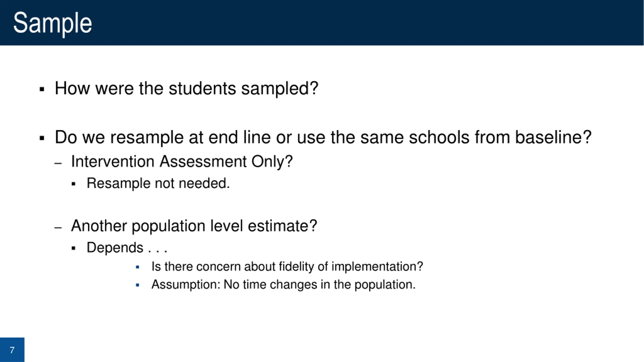Click dash marker before 'Intervention Assessment Only?'
This screenshot has height=362, width=644.
(58, 164)
